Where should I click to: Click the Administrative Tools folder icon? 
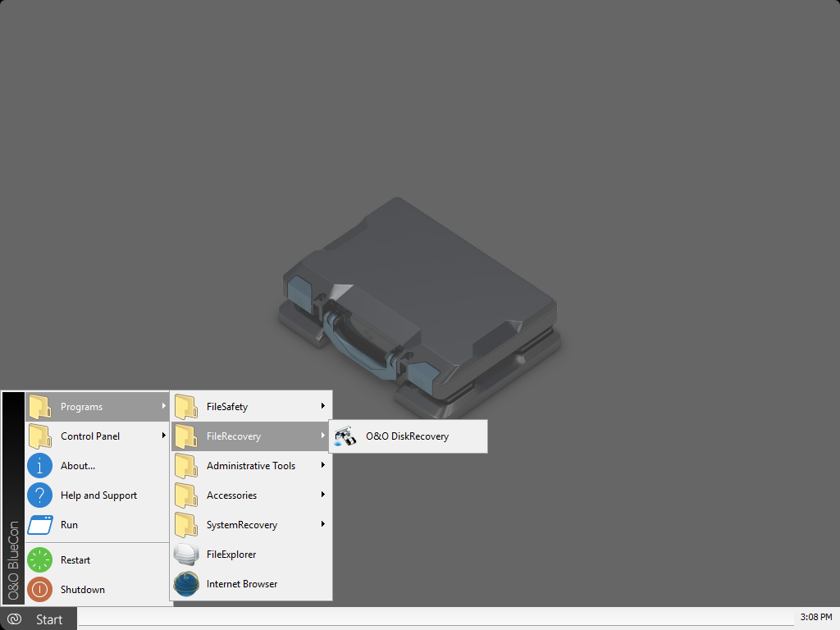click(186, 466)
